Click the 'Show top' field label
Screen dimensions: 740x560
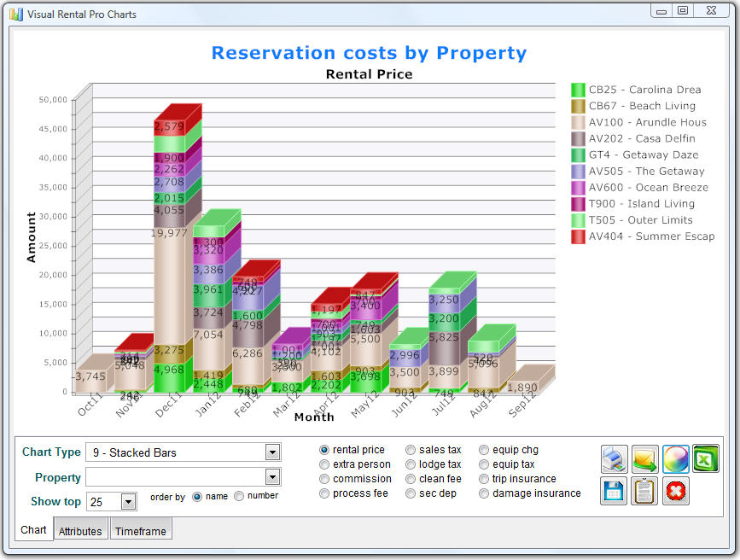point(55,501)
